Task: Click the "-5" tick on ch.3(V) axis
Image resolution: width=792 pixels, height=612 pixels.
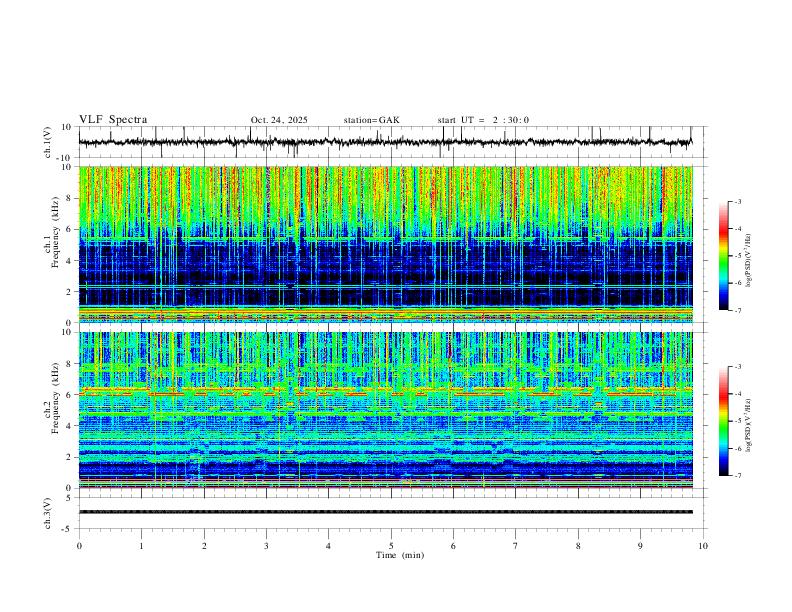Action: pos(67,529)
